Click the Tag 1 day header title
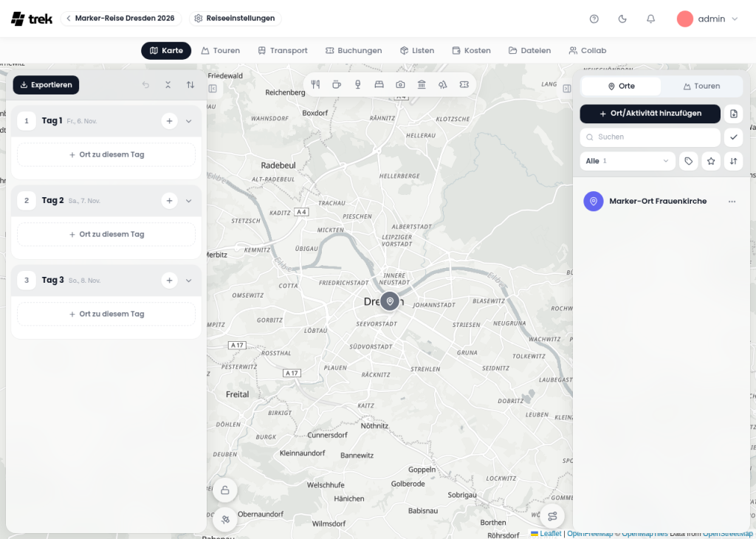The width and height of the screenshot is (756, 539). pyautogui.click(x=52, y=121)
